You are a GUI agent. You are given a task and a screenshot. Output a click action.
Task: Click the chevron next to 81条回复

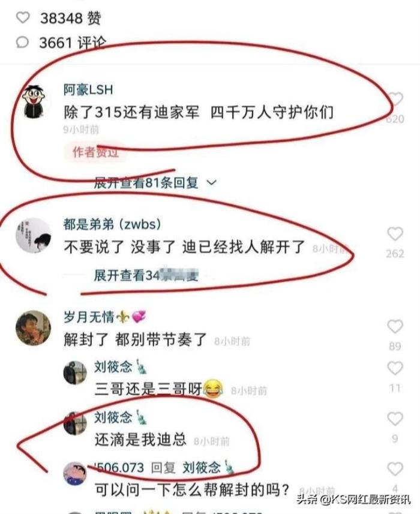tap(212, 182)
